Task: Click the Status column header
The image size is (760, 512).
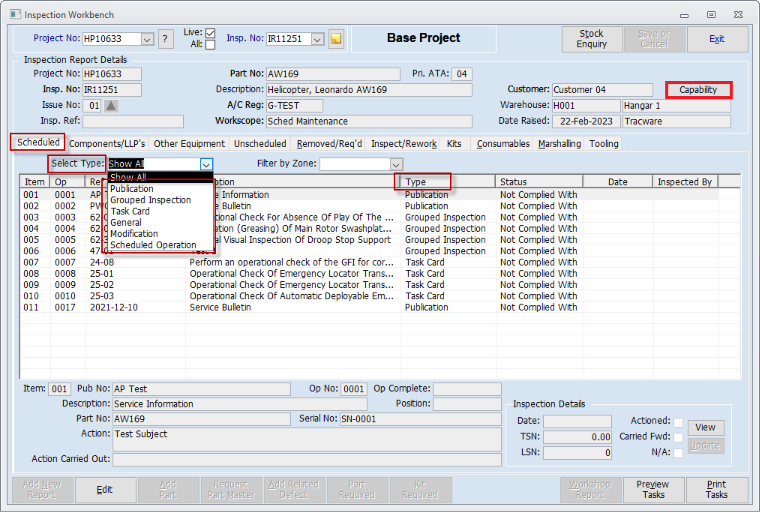Action: point(539,182)
